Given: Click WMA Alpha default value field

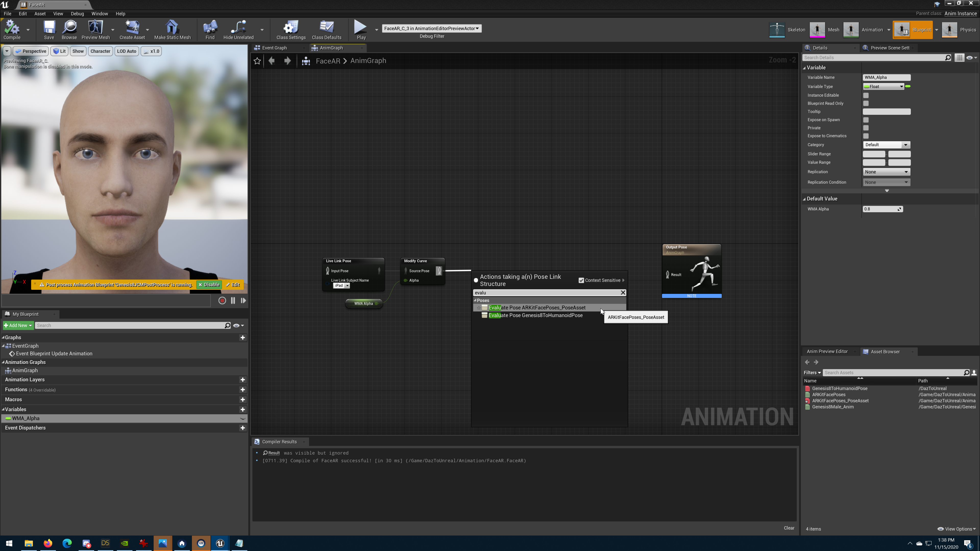Looking at the screenshot, I should pyautogui.click(x=882, y=209).
